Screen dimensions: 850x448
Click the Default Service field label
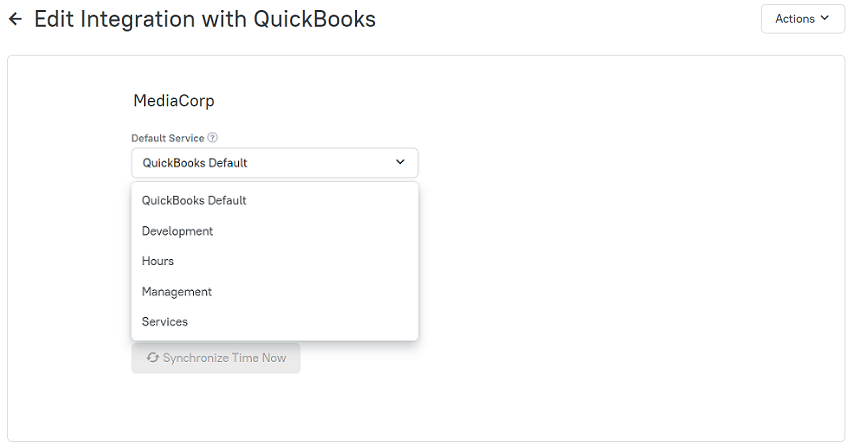[x=168, y=138]
